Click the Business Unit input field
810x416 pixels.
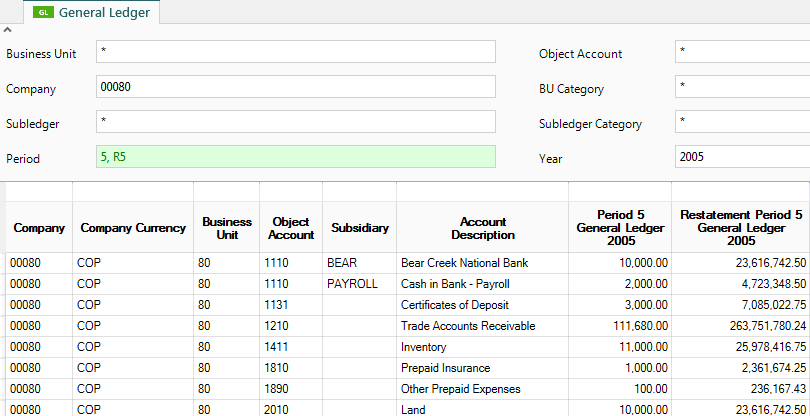[x=296, y=52]
